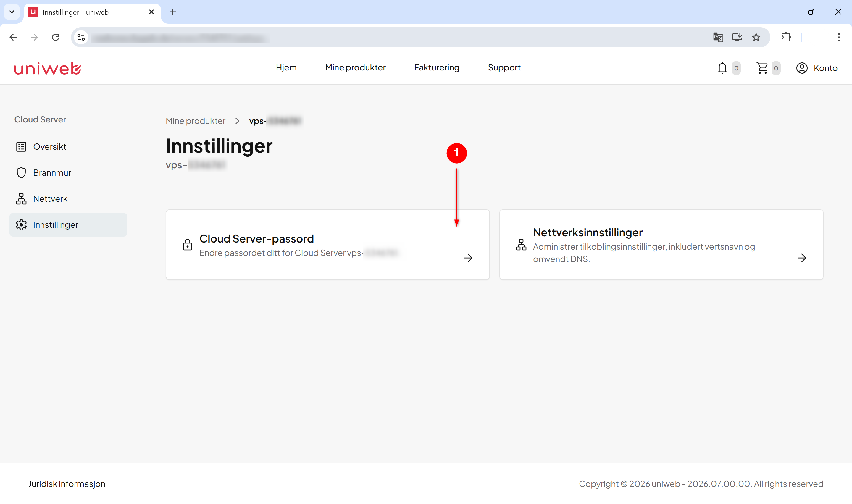Click Mine produkter breadcrumb link
This screenshot has width=852, height=504.
click(x=195, y=121)
